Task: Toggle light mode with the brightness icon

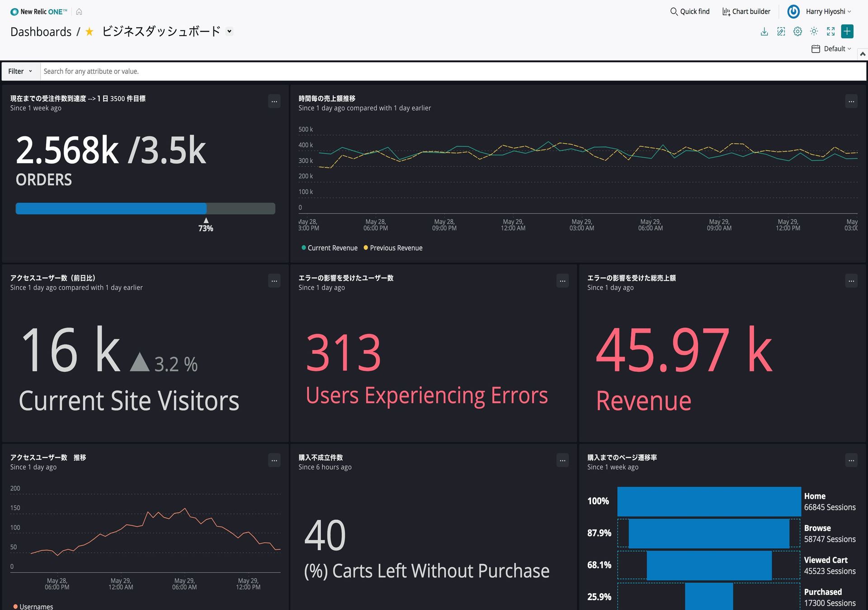Action: click(x=814, y=31)
